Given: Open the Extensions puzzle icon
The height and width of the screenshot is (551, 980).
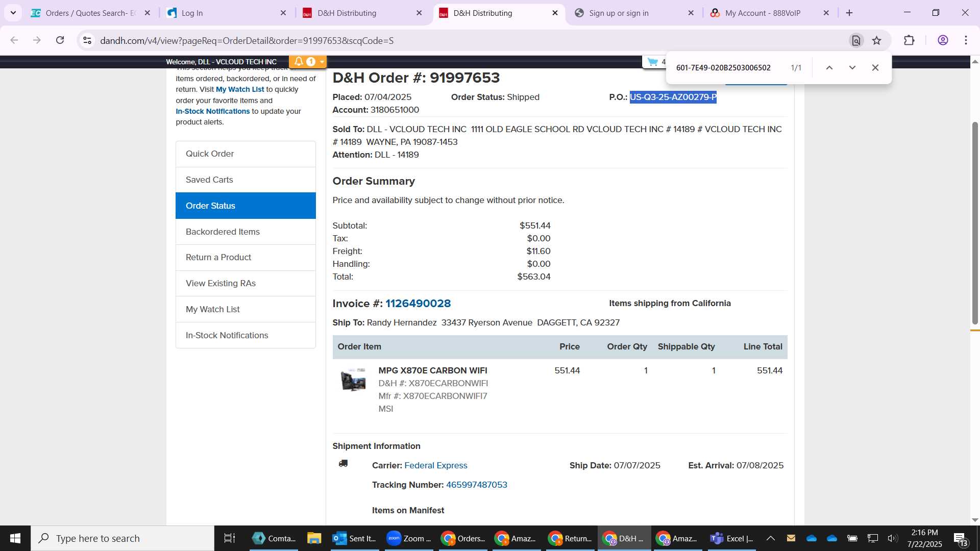Looking at the screenshot, I should [909, 40].
